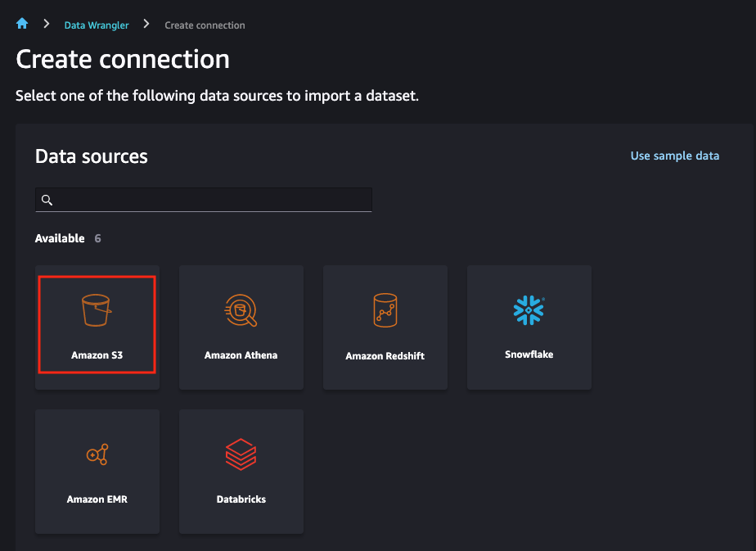Click Use sample data link

click(674, 156)
